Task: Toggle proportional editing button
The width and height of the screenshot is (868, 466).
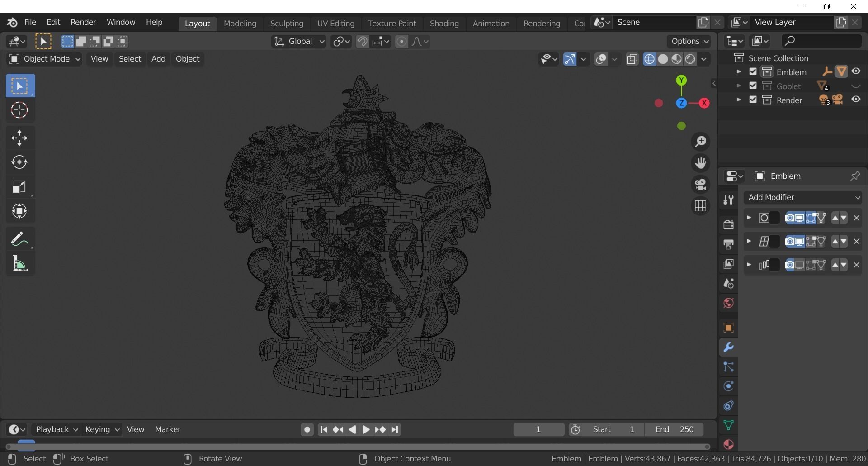Action: click(401, 42)
